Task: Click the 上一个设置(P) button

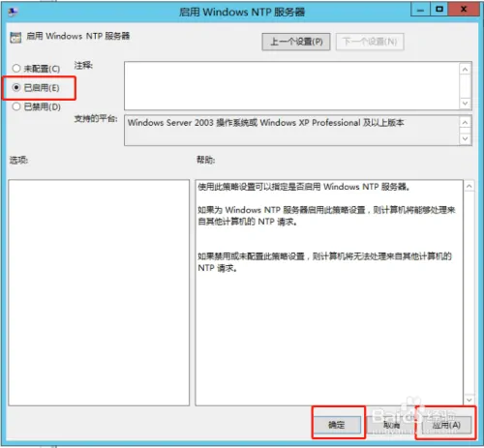Action: tap(296, 42)
